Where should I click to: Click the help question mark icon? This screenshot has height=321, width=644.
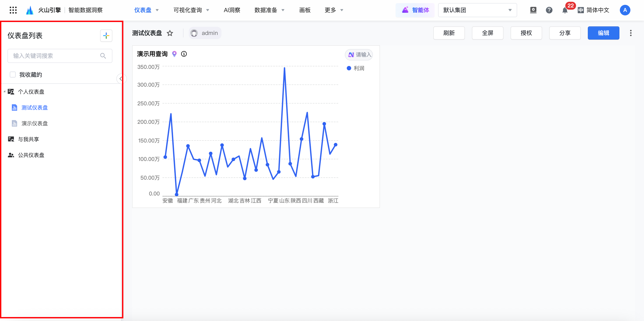point(549,10)
